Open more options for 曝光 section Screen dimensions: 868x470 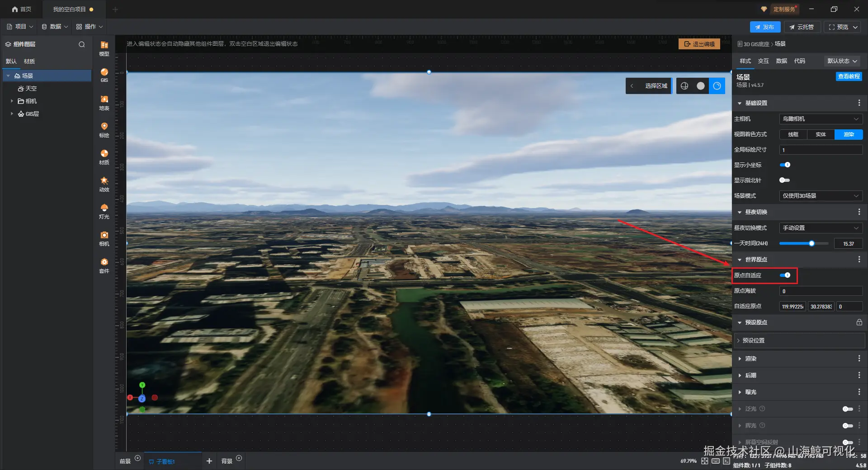pos(859,392)
